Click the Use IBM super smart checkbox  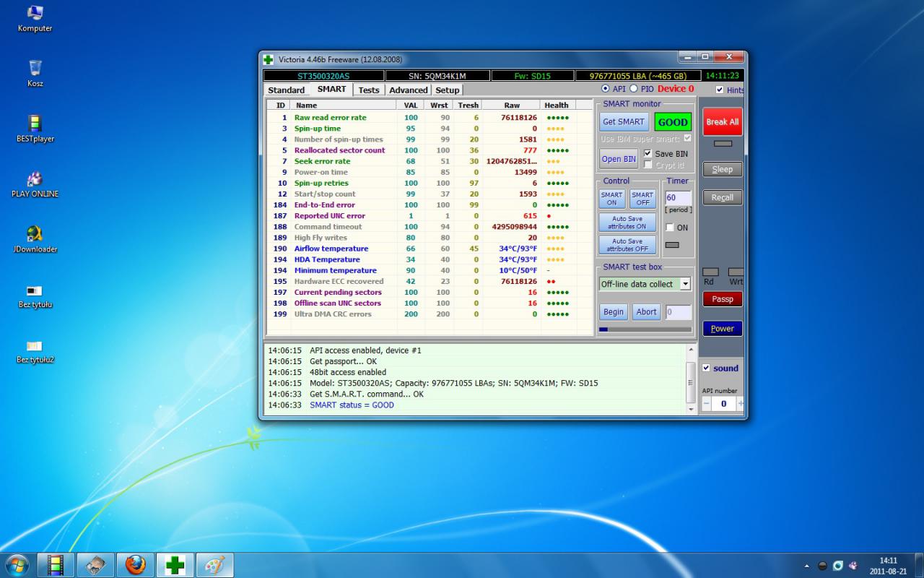(x=687, y=138)
